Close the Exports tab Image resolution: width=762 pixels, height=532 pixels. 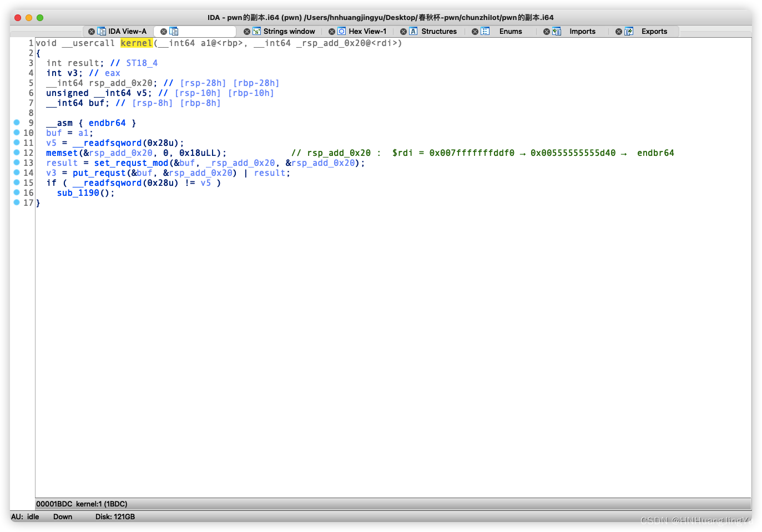[619, 32]
